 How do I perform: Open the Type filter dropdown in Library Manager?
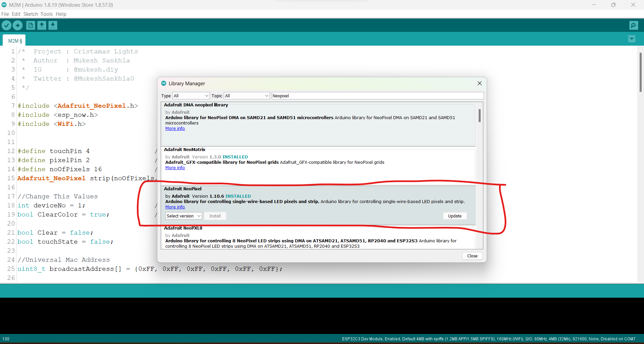pyautogui.click(x=191, y=96)
